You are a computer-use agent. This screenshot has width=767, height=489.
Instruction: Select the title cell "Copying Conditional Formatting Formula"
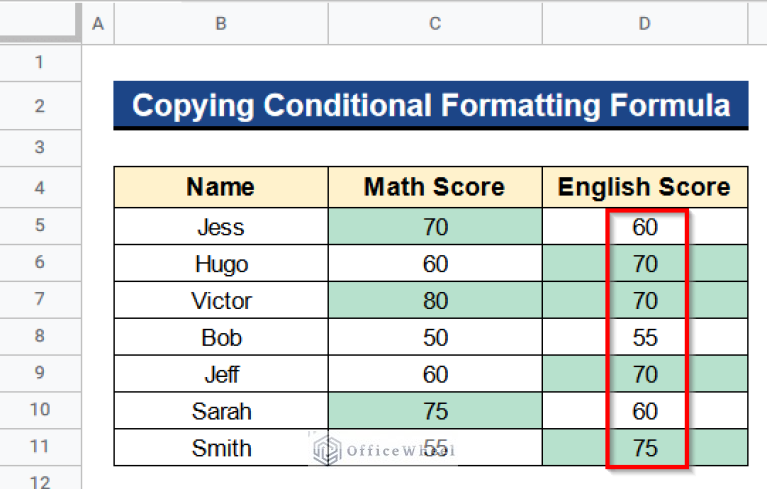click(431, 105)
